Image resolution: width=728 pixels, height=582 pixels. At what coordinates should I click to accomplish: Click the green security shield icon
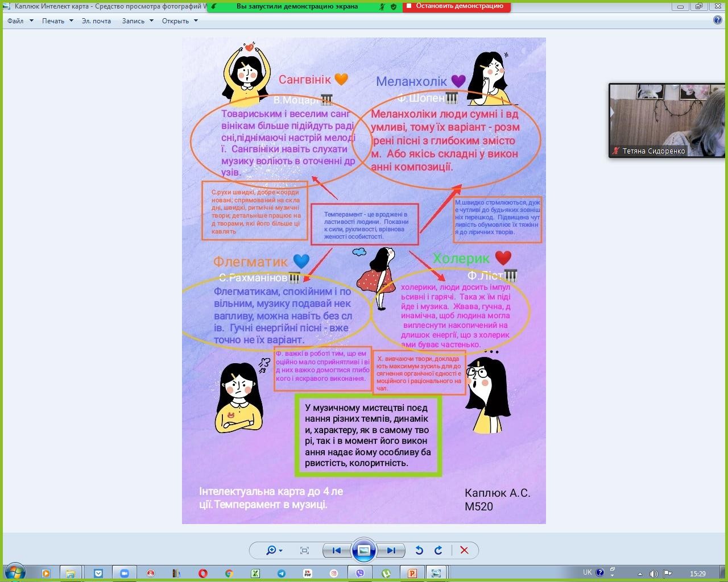point(394,7)
